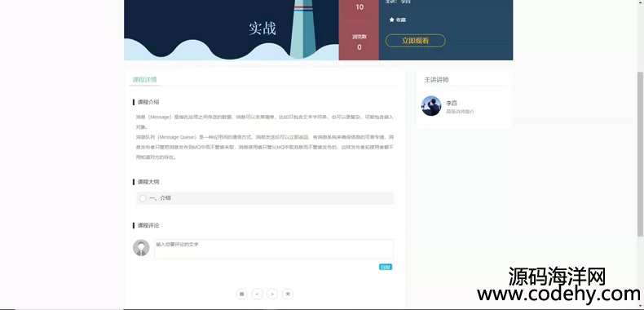Go to next page with > button
644x310 pixels.
point(272,294)
